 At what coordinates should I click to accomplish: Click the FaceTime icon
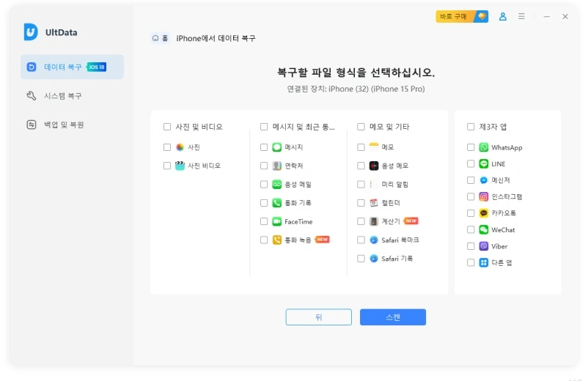[x=277, y=221]
